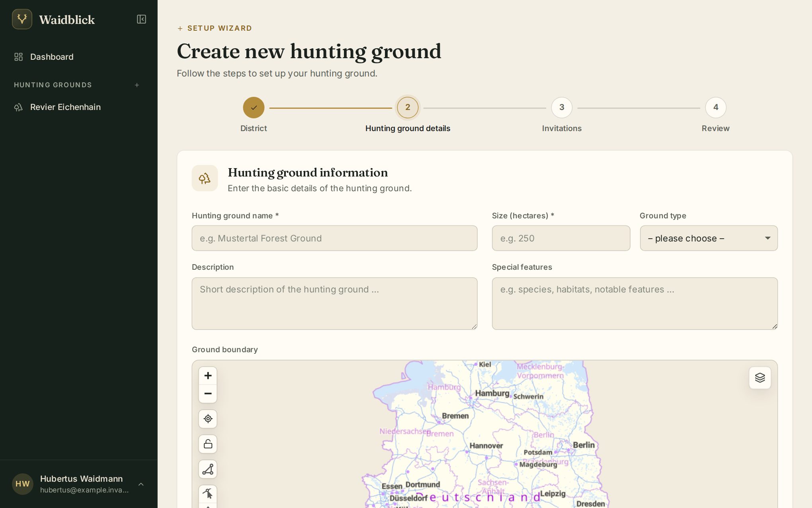Image resolution: width=812 pixels, height=508 pixels.
Task: Toggle the map lock icon
Action: click(x=208, y=444)
